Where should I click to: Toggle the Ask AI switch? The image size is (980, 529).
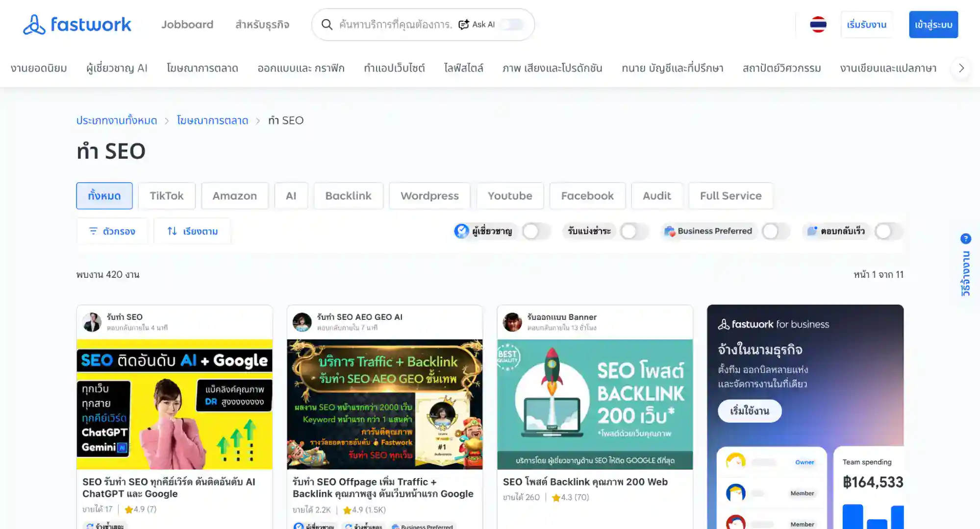511,24
